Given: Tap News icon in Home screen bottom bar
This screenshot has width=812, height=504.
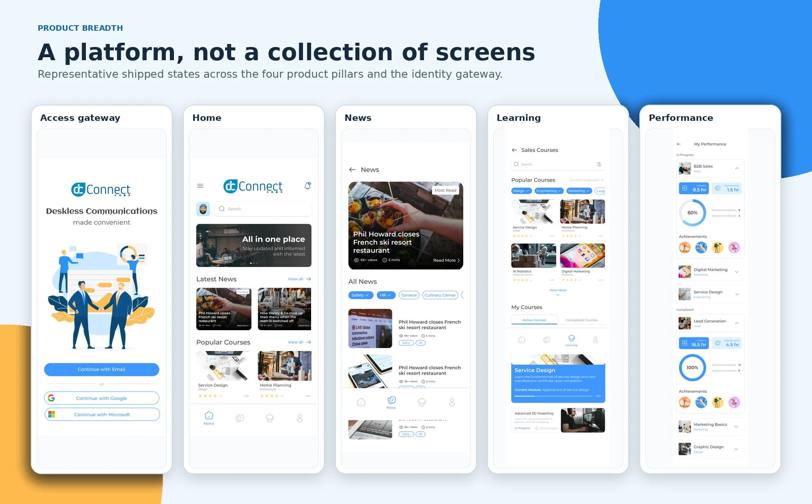Looking at the screenshot, I should tap(240, 418).
